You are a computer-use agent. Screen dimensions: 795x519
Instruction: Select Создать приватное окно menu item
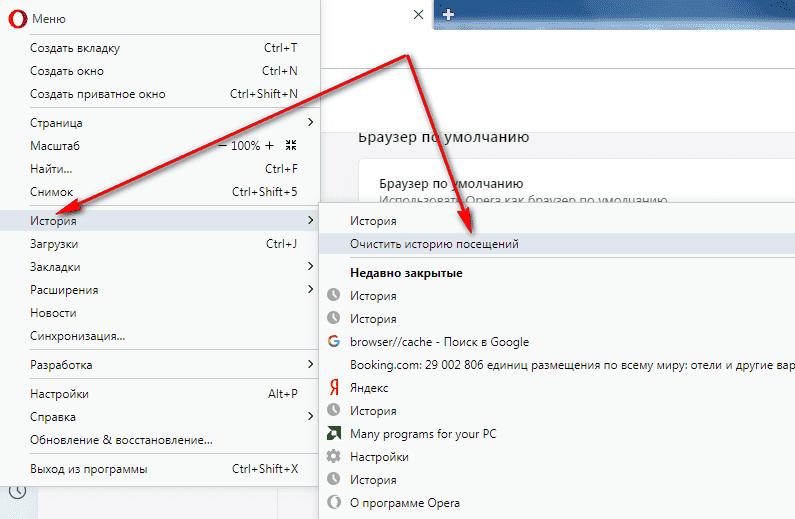coord(159,94)
